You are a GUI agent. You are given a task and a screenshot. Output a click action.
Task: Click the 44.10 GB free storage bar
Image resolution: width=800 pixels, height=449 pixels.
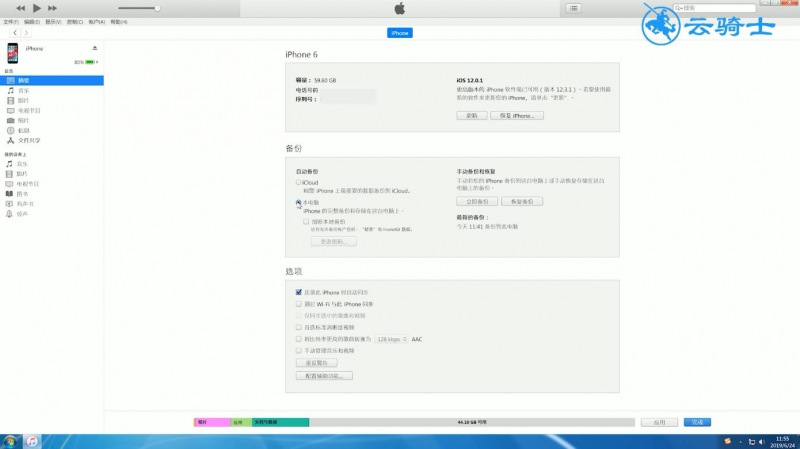(x=471, y=422)
